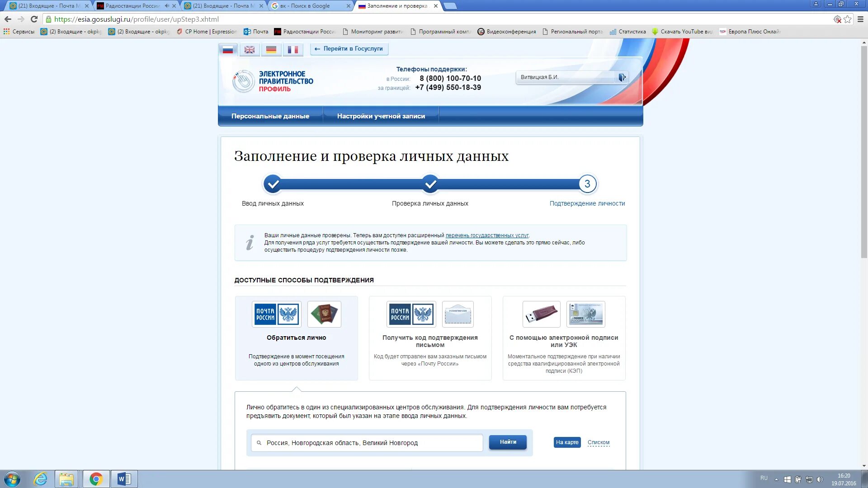
Task: Open Региональный портал bookmark
Action: click(x=573, y=32)
